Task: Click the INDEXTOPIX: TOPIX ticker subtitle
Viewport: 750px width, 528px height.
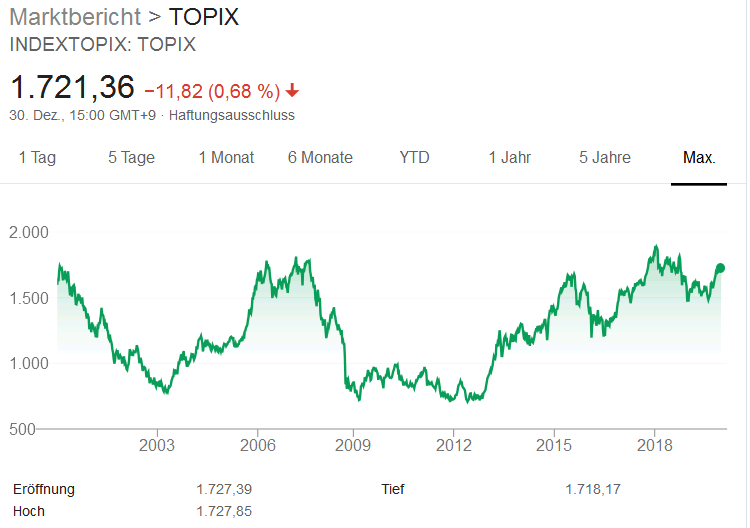Action: pos(102,45)
